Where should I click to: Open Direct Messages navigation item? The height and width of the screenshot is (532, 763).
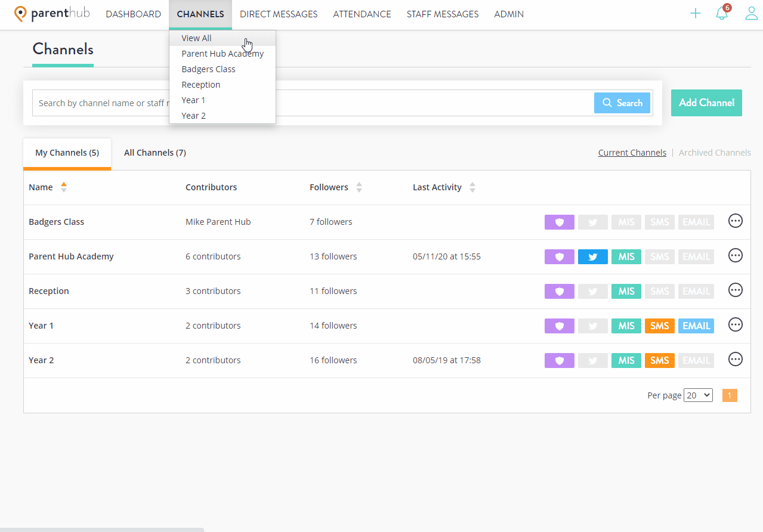[x=279, y=14]
